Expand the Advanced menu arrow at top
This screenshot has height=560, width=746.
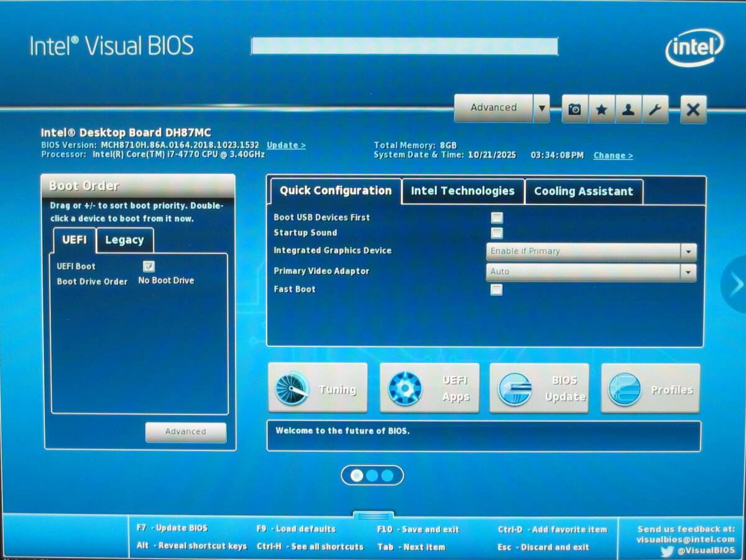[541, 108]
